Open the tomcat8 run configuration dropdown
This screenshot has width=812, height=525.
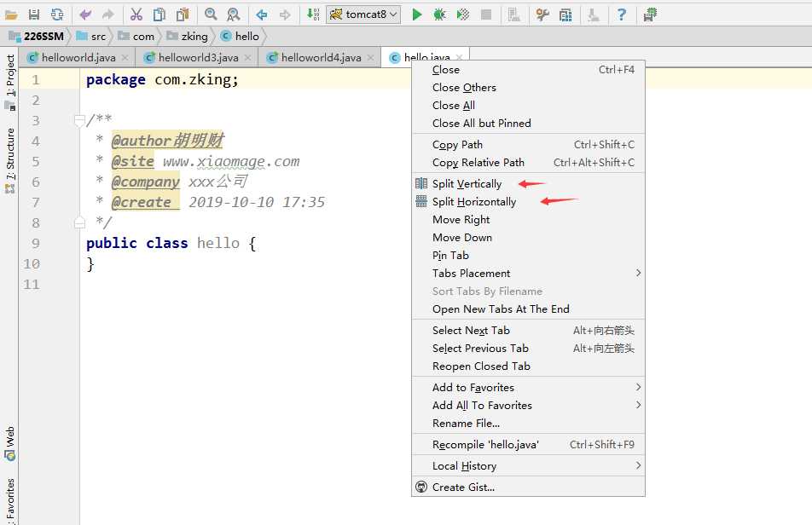tap(363, 14)
